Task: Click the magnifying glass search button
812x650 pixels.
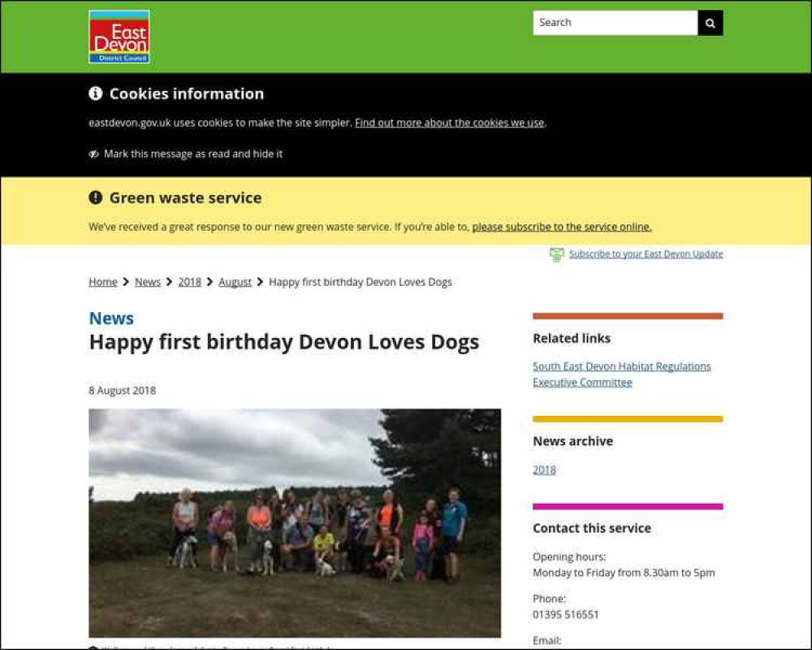Action: (710, 23)
